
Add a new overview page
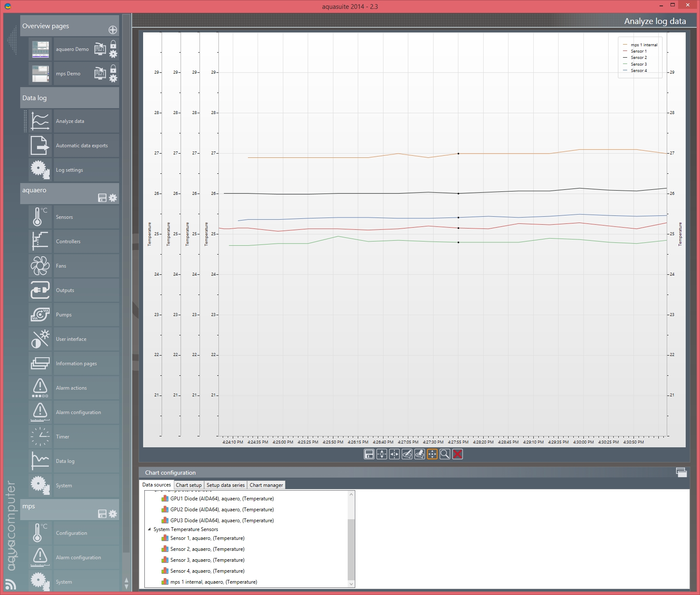pyautogui.click(x=113, y=30)
